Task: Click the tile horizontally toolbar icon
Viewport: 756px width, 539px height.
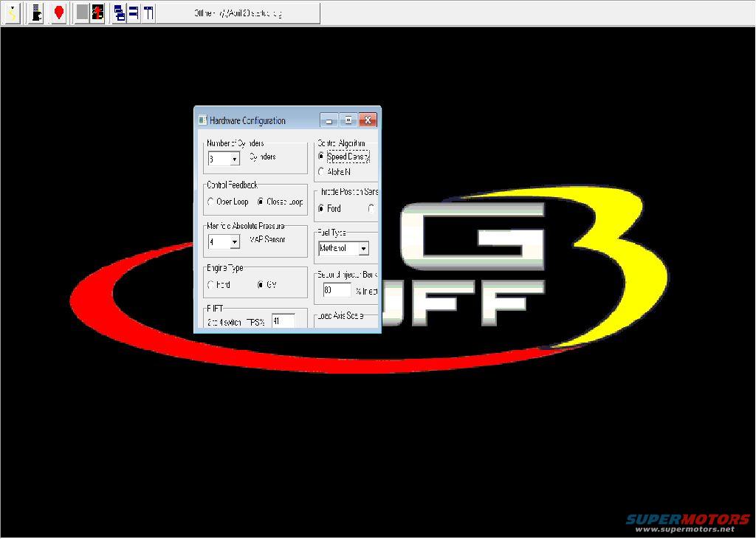Action: tap(134, 13)
